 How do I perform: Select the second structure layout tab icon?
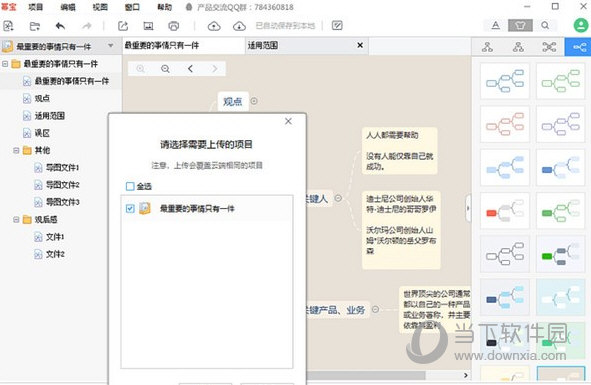point(518,47)
